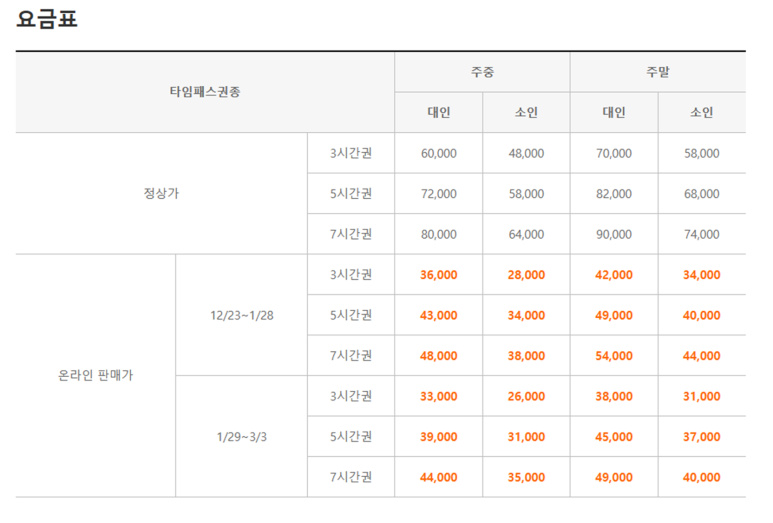Screen dimensions: 773x523
Task: Click the orange 39,000 price
Action: tap(439, 436)
